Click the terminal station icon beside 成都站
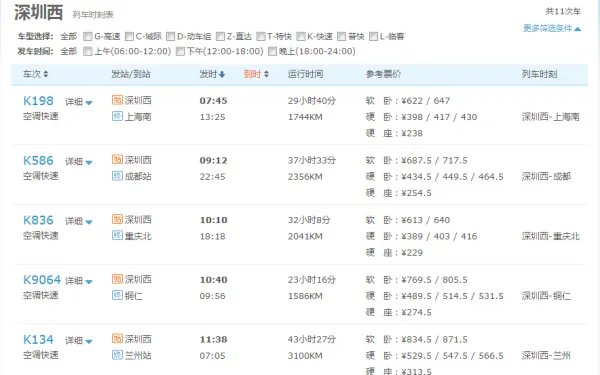The height and width of the screenshot is (375, 600). 117,176
